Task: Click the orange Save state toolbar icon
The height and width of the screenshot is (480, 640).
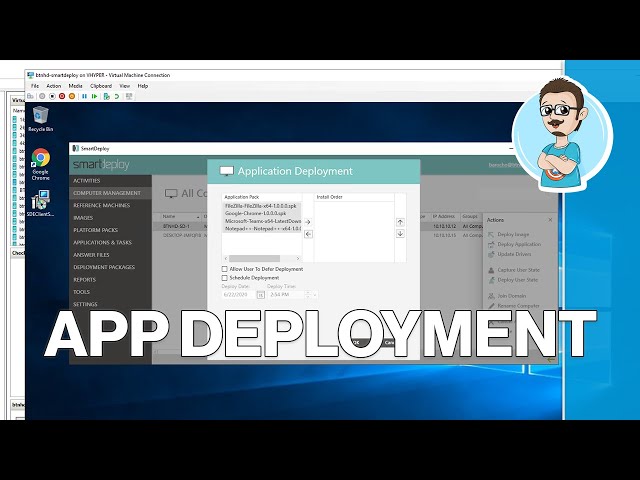Action: 72,96
